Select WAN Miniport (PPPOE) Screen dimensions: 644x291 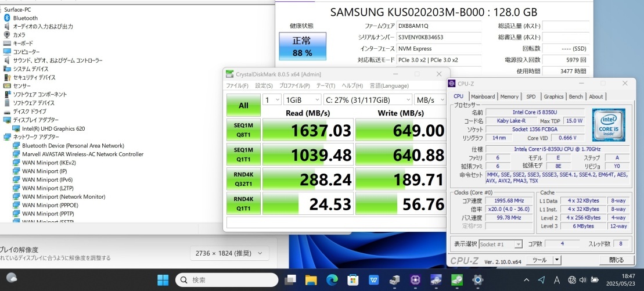click(50, 205)
